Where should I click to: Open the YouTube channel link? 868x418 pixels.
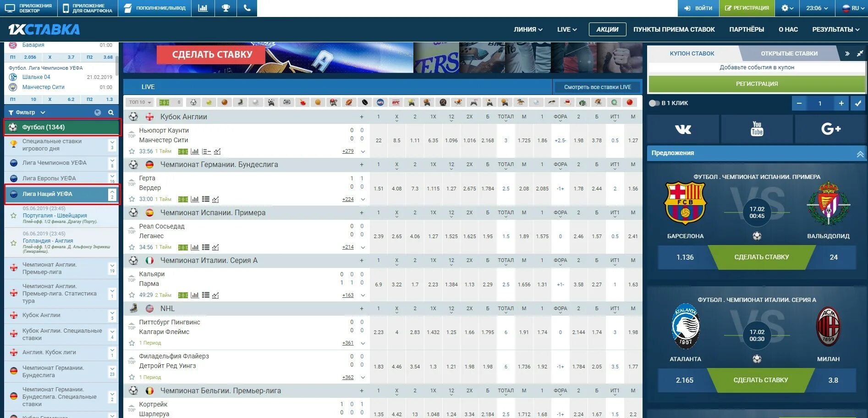[757, 130]
